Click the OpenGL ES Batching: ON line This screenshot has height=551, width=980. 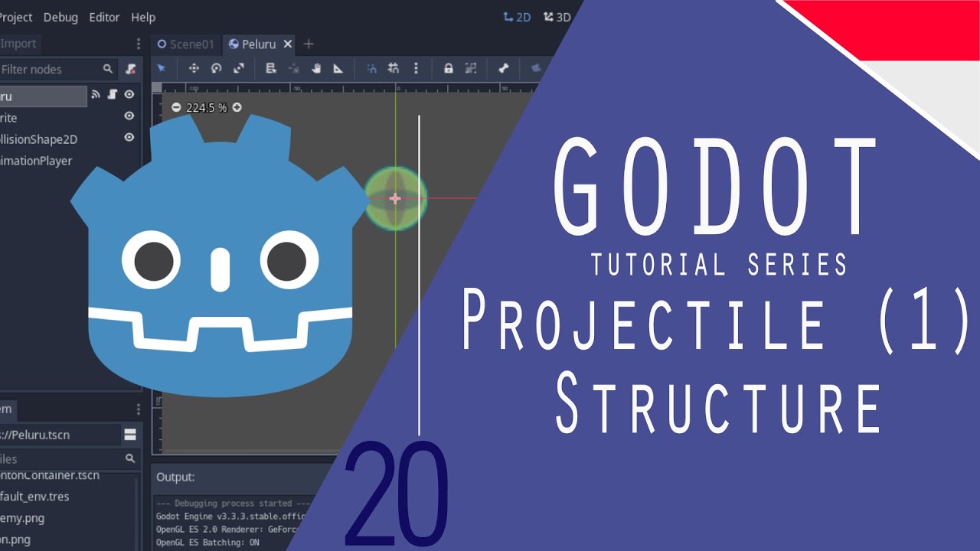(207, 543)
